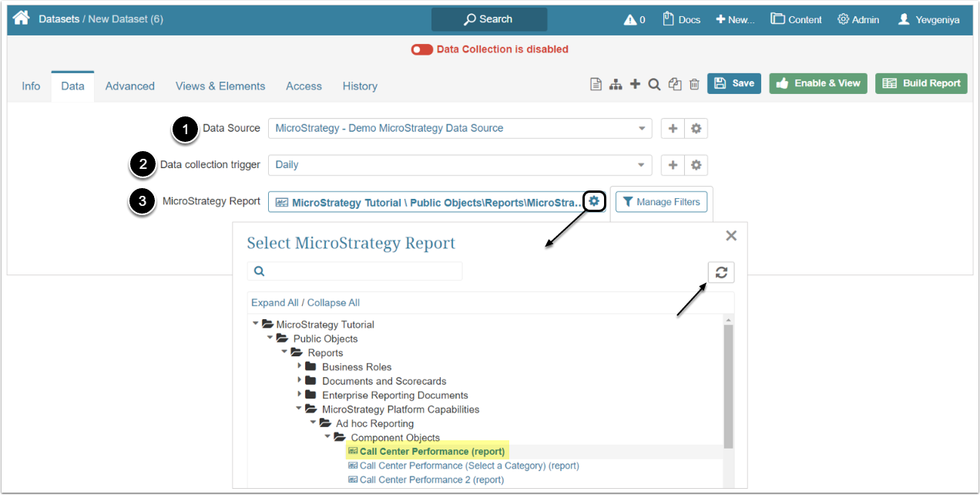Switch to the Advanced tab
The height and width of the screenshot is (495, 980).
coord(130,86)
